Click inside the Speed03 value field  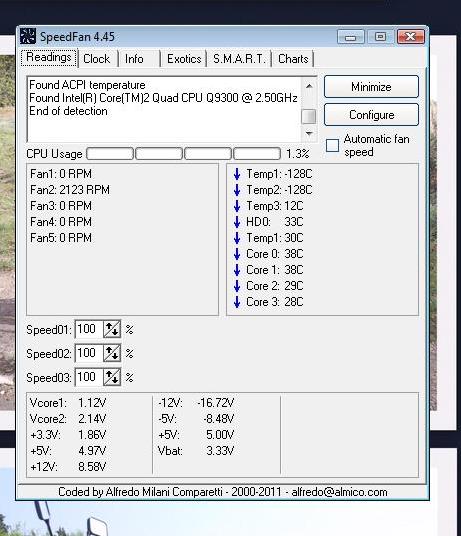pos(89,377)
